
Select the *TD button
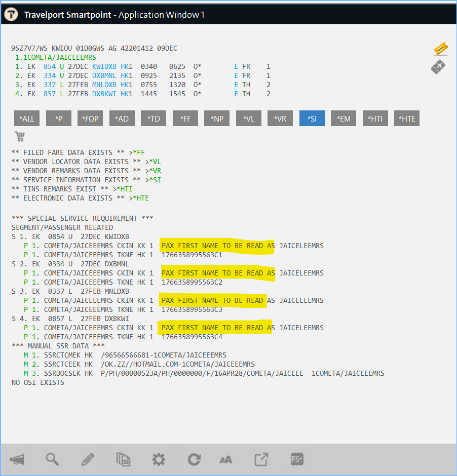point(154,118)
